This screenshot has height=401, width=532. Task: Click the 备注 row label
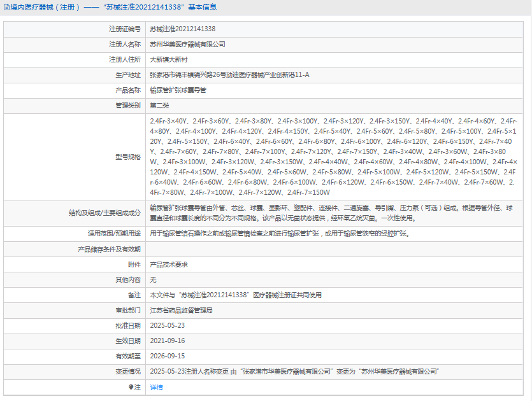(134, 295)
